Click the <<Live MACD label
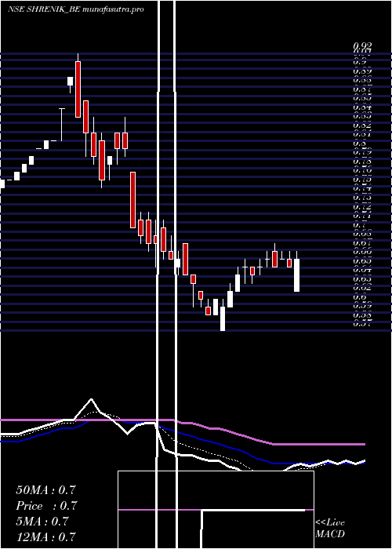Image resolution: width=392 pixels, height=549 pixels. 330,529
